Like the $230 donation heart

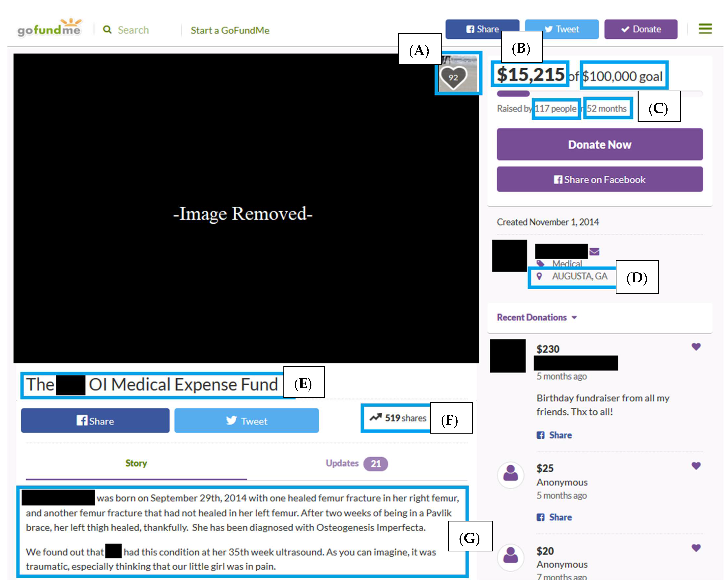pos(696,346)
